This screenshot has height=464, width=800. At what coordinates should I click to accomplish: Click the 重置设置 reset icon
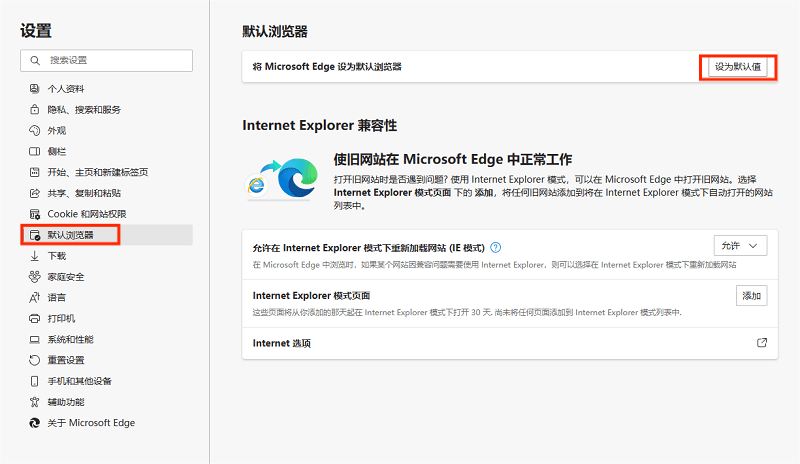[x=34, y=360]
